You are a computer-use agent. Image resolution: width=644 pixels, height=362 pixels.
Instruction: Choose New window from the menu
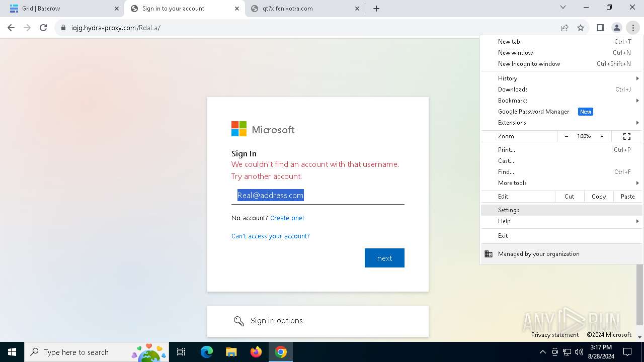(561, 53)
